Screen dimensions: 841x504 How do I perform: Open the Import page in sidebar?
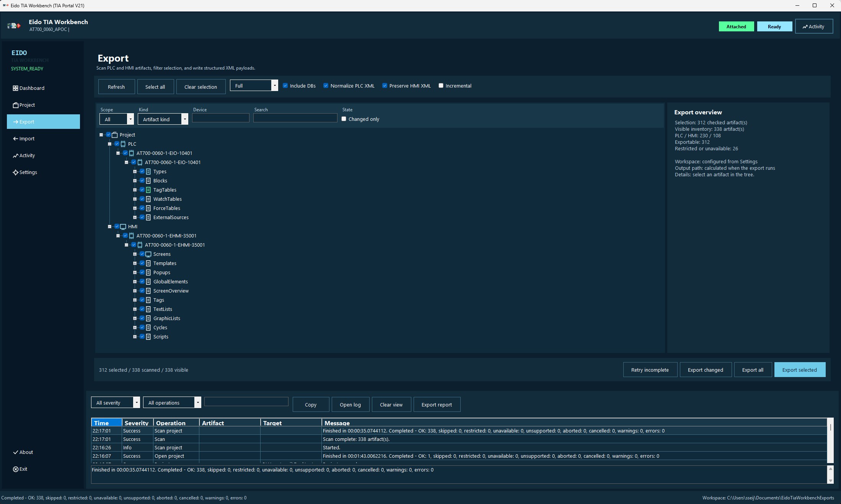(x=43, y=139)
